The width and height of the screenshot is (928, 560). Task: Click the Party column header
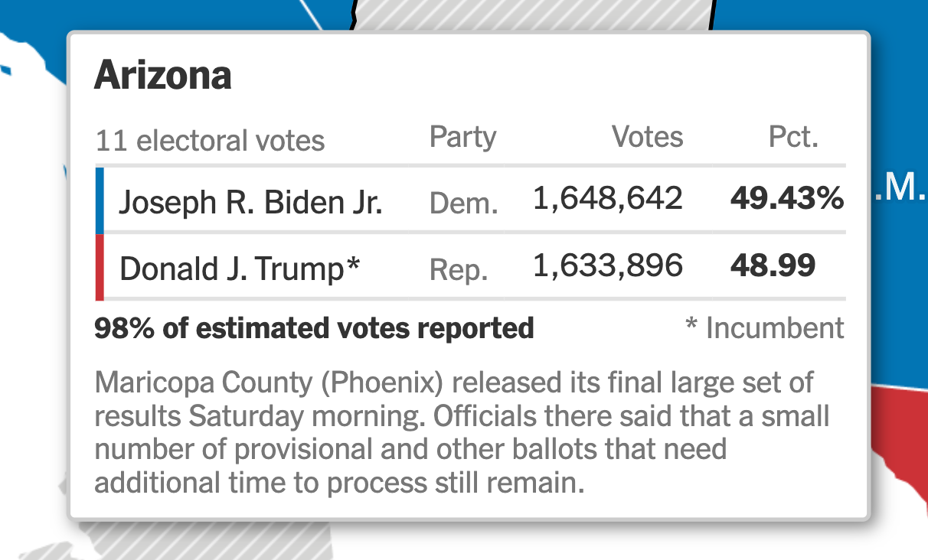click(462, 138)
